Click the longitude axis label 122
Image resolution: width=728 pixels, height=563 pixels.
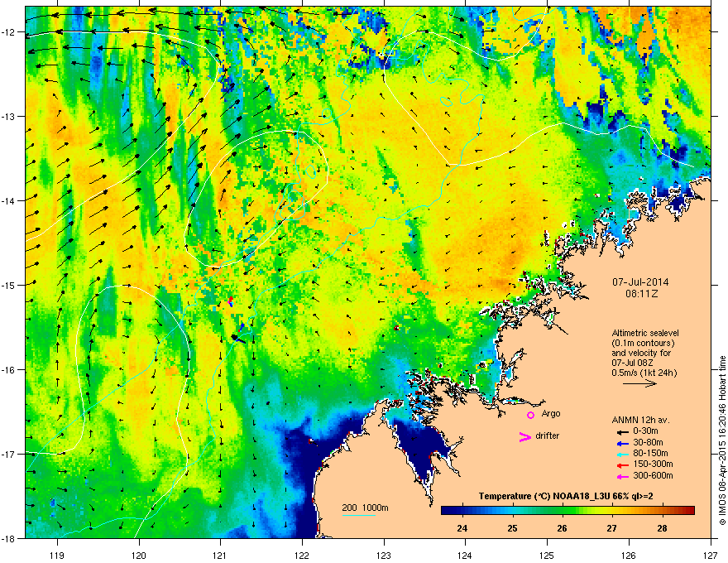302,555
